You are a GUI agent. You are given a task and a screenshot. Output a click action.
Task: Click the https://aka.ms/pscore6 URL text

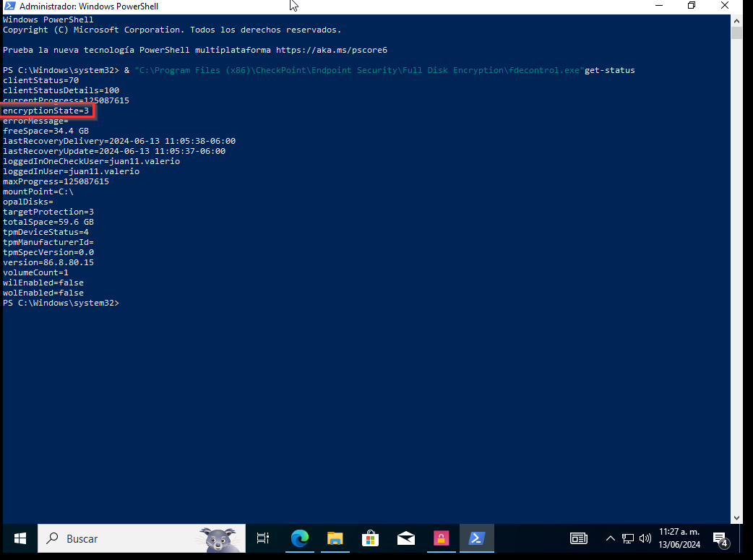coord(332,50)
